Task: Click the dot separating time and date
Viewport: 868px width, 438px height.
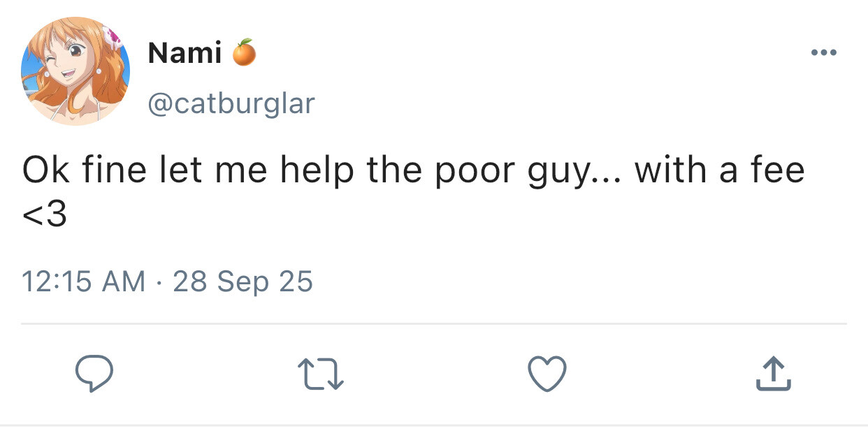Action: tap(159, 282)
